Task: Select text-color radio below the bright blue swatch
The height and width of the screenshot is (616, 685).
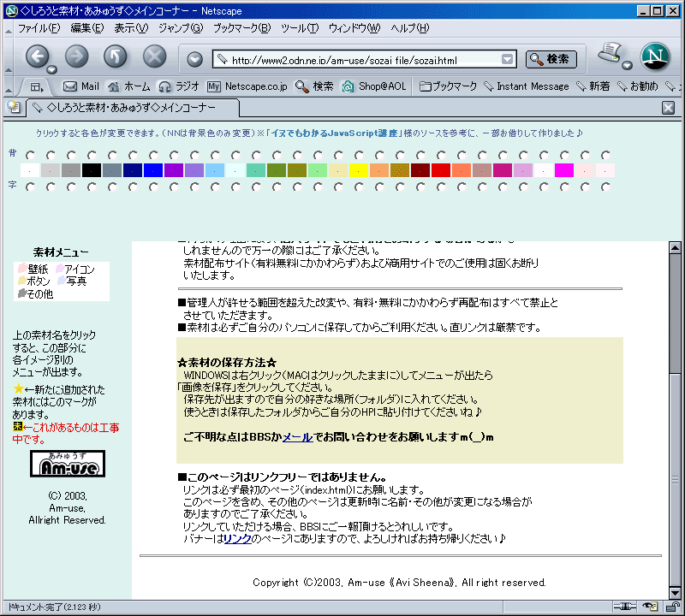Action: click(153, 187)
